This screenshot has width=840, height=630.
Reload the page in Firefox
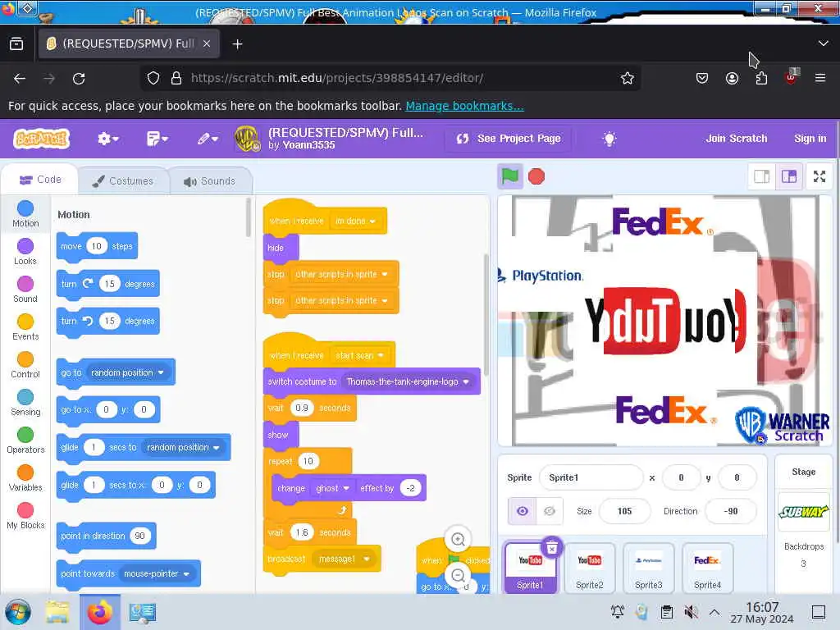[x=79, y=79]
